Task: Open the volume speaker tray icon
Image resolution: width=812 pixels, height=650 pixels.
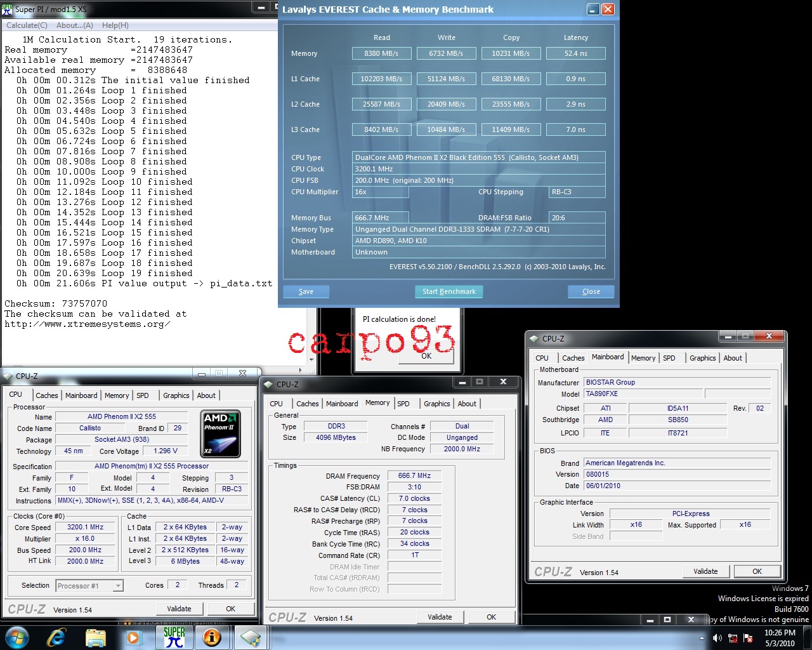Action: (x=717, y=638)
